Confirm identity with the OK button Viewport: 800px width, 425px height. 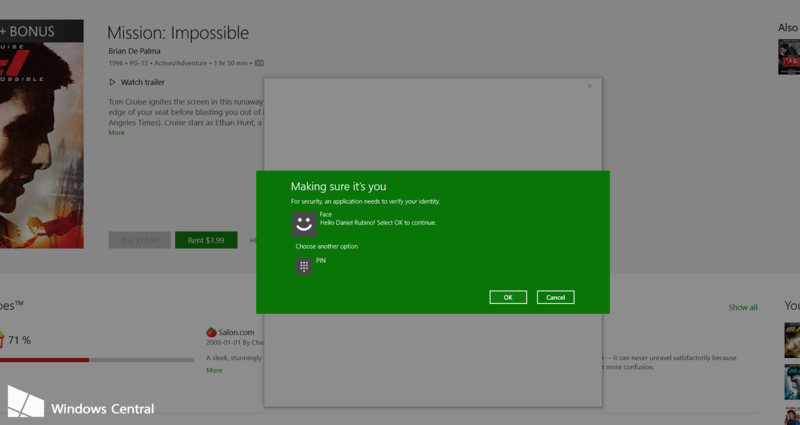pyautogui.click(x=508, y=297)
